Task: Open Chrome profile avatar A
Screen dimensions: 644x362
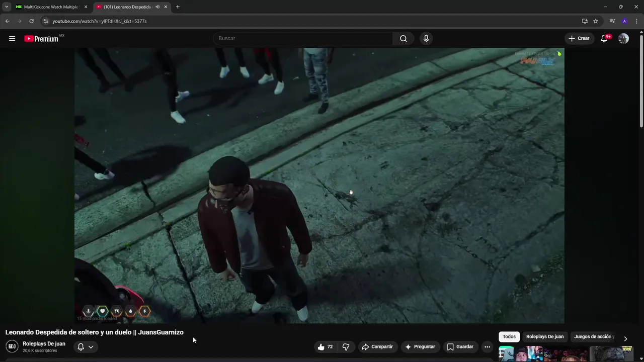Action: pyautogui.click(x=624, y=21)
